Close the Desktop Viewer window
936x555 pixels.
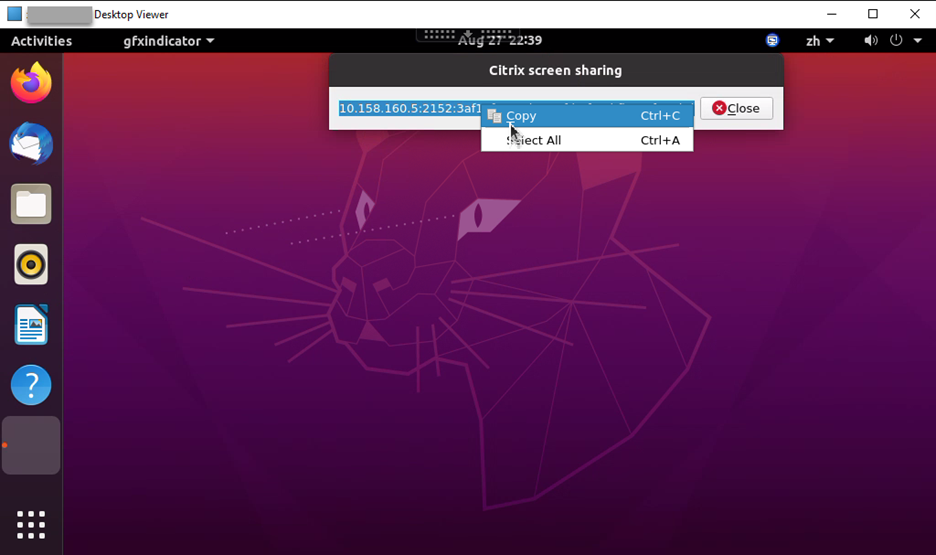coord(915,14)
